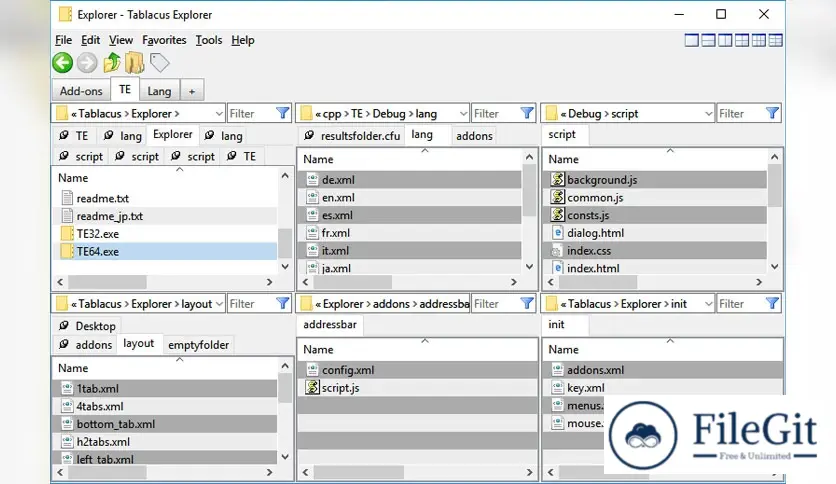Click the de.xml file icon
This screenshot has height=484, width=836.
(x=312, y=180)
